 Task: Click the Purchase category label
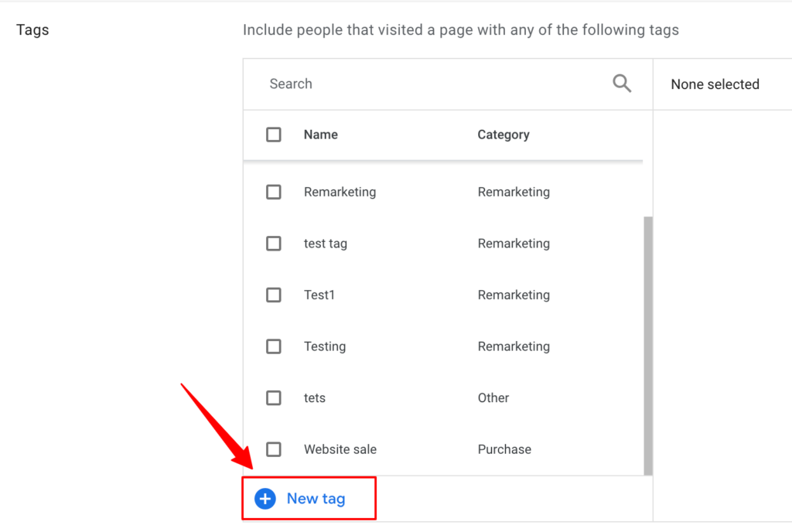pos(504,449)
